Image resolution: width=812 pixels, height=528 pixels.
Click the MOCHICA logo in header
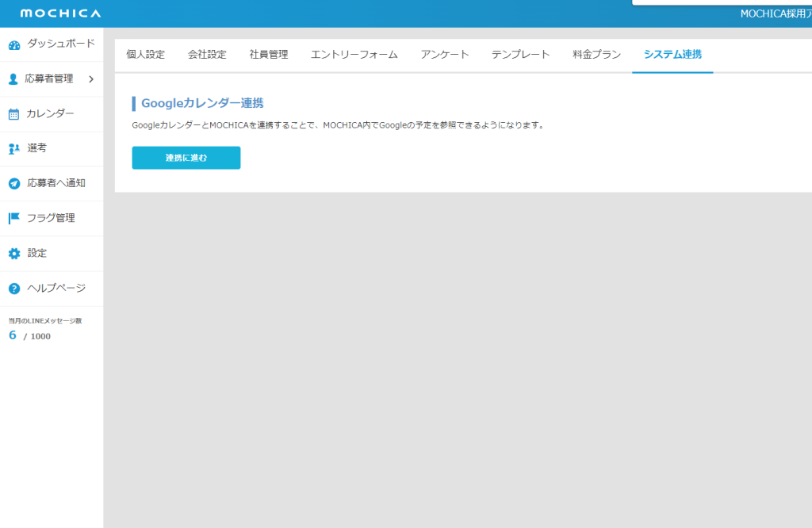click(60, 13)
